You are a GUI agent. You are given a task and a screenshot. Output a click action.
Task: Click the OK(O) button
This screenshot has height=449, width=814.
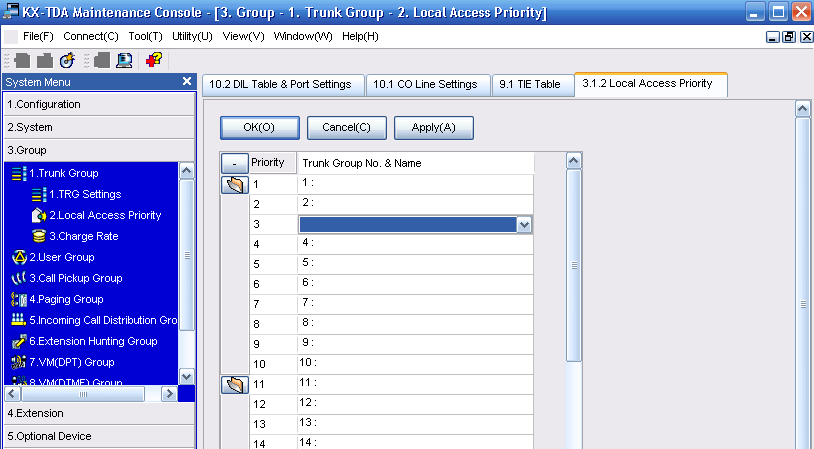pyautogui.click(x=260, y=128)
